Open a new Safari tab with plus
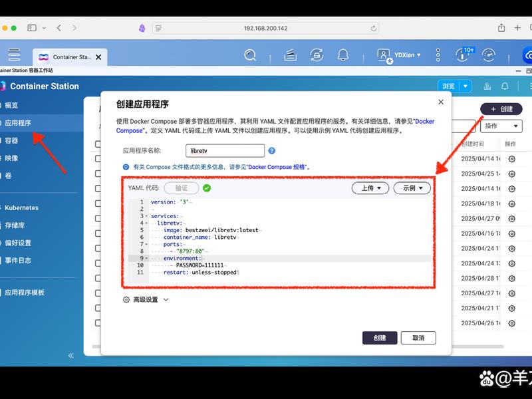Screen dimensions: 532x399 pos(517,28)
